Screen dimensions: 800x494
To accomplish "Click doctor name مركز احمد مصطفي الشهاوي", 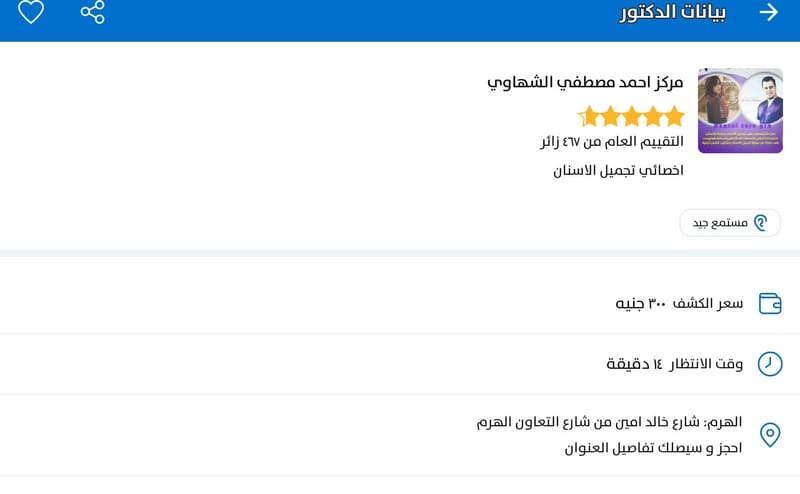I will coord(585,82).
